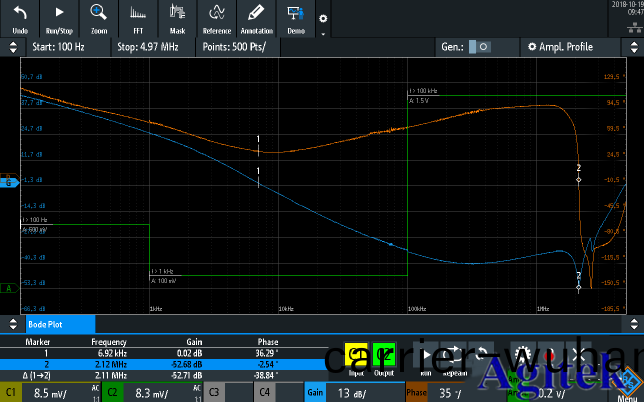Screen dimensions: 644x402
Task: Expand top-right double arrow control
Action: point(632,47)
